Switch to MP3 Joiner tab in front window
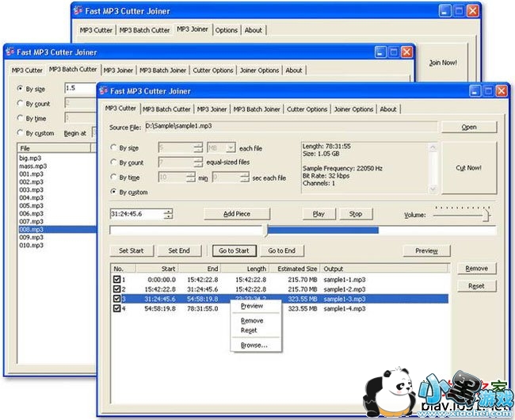The width and height of the screenshot is (515, 420). (212, 109)
